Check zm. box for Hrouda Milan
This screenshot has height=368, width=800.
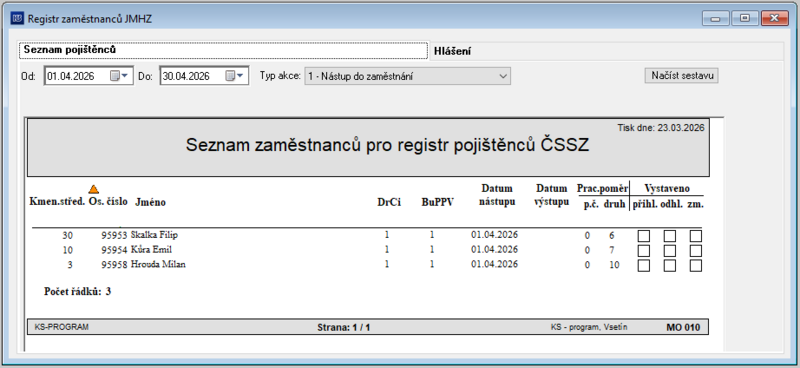coord(696,265)
